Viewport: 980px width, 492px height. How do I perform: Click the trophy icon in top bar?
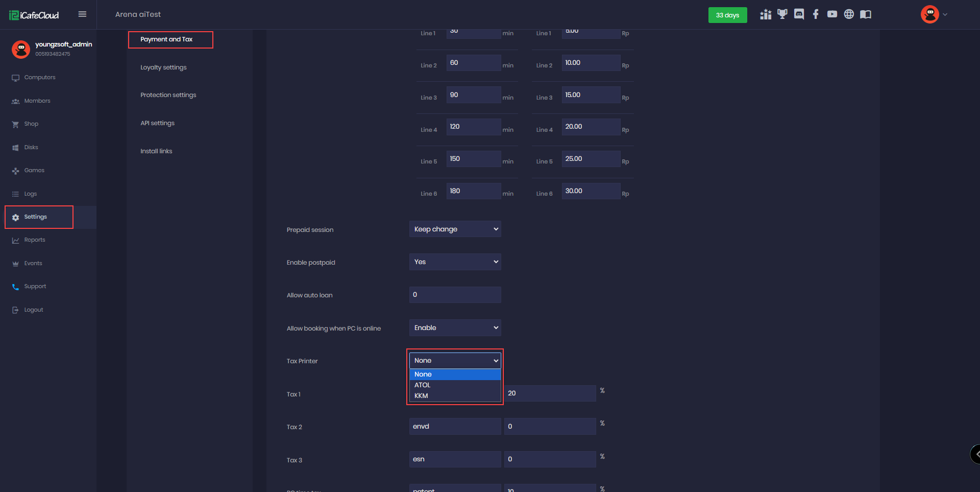click(x=782, y=14)
